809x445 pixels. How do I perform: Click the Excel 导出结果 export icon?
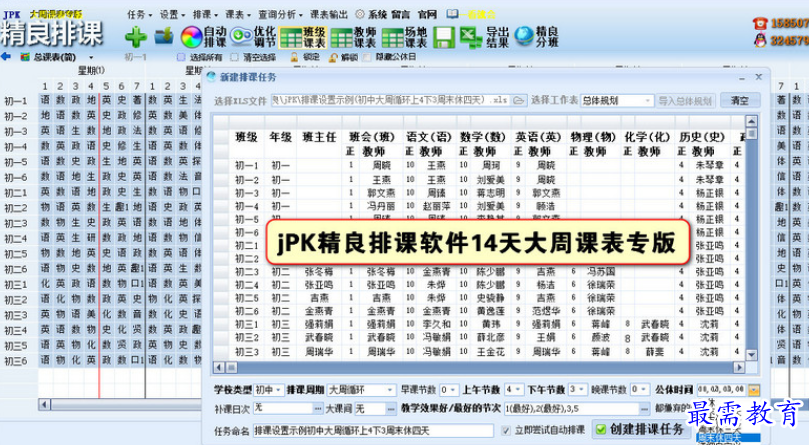pyautogui.click(x=471, y=37)
